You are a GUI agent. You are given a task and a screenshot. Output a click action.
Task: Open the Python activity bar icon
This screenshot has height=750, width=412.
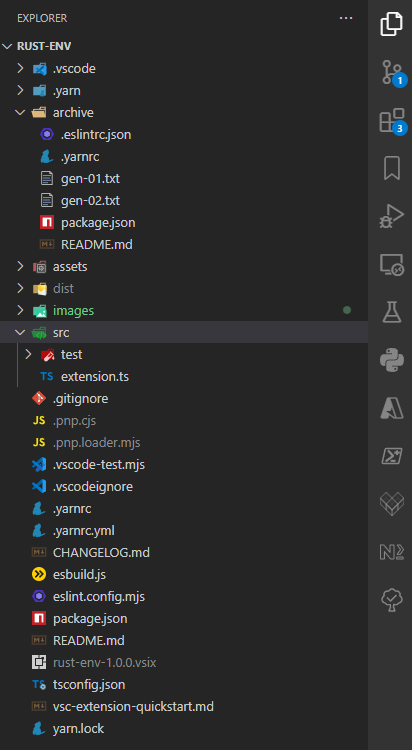[392, 360]
